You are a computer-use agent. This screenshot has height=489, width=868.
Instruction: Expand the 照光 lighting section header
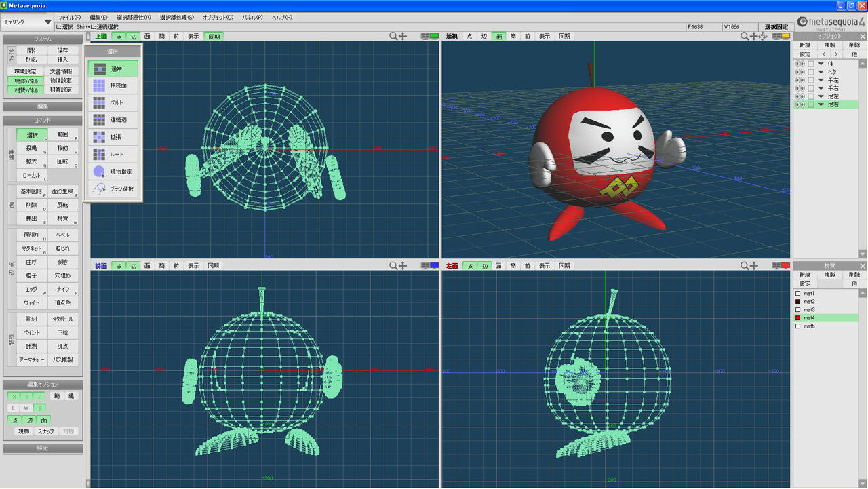coord(43,448)
